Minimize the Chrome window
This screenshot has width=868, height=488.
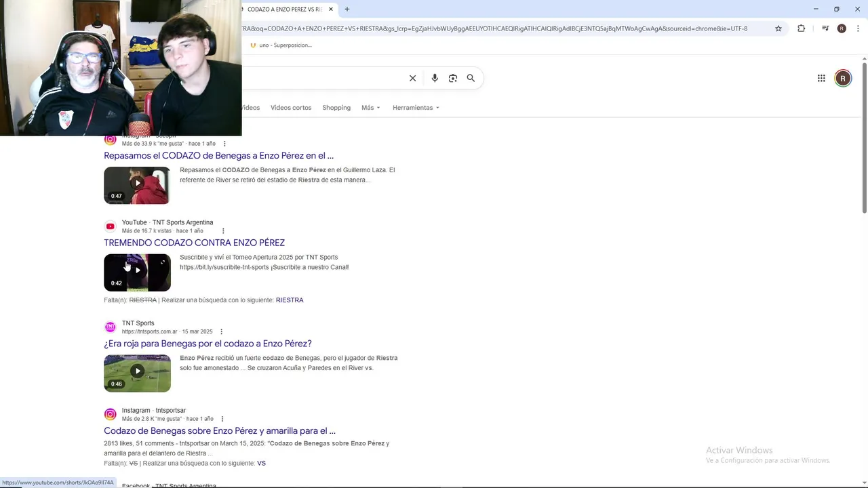click(x=816, y=9)
